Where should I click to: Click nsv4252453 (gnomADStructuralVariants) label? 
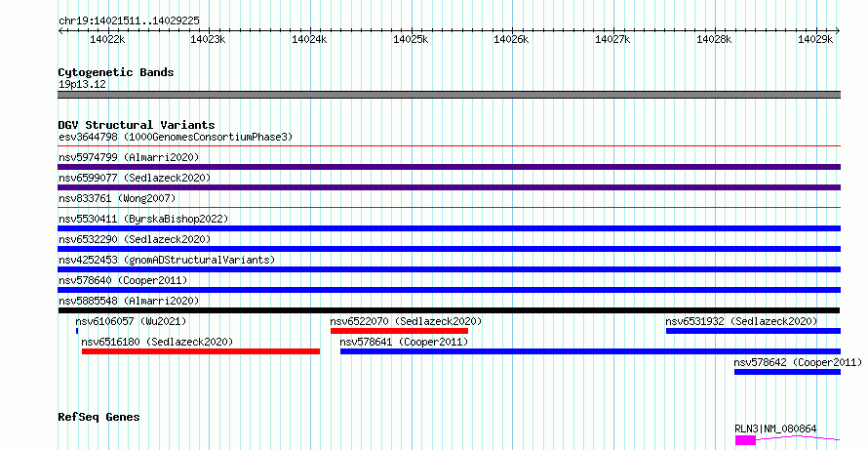coord(167,260)
